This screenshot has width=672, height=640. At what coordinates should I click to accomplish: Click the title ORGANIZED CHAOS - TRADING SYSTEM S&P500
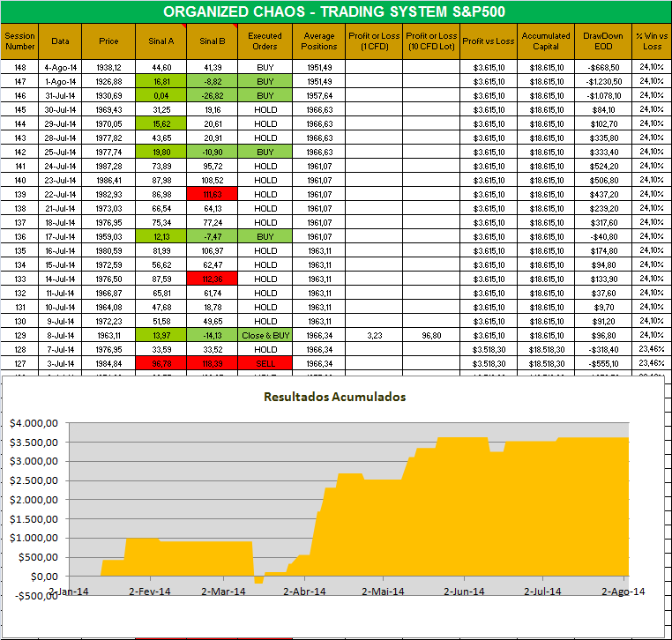[x=334, y=11]
